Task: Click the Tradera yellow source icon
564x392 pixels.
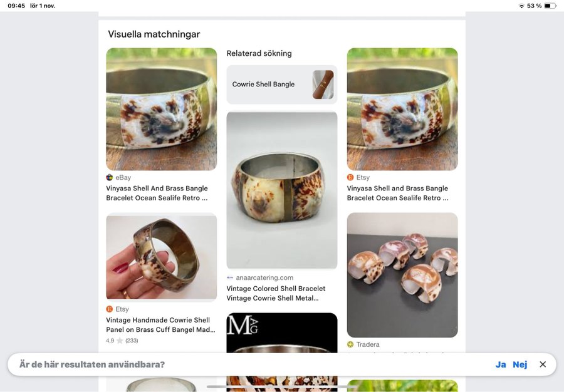Action: (x=350, y=344)
